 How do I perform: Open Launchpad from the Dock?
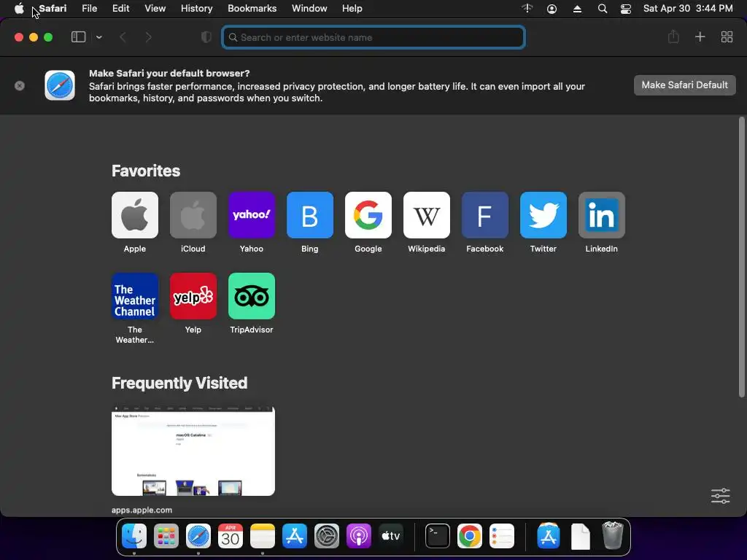click(166, 536)
